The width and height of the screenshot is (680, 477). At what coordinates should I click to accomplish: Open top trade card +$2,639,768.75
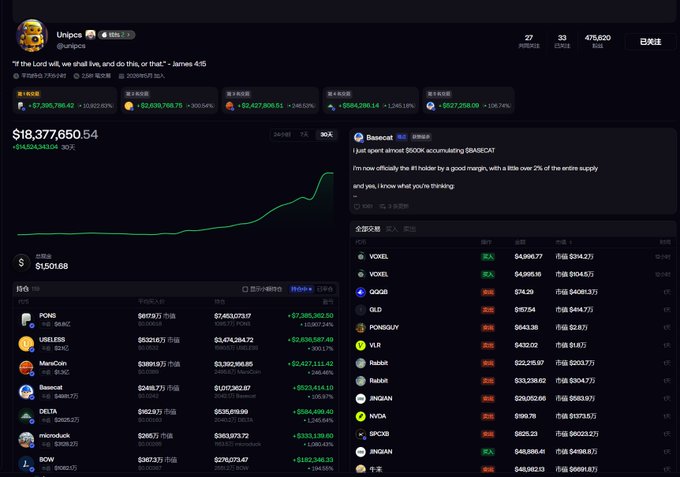169,101
